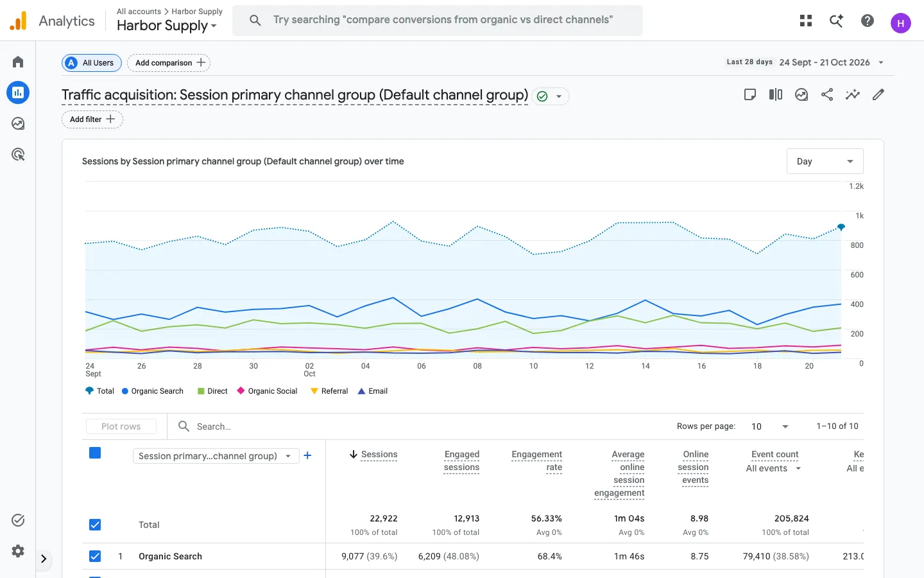Open Rows per page dropdown
924x578 pixels.
tap(770, 426)
